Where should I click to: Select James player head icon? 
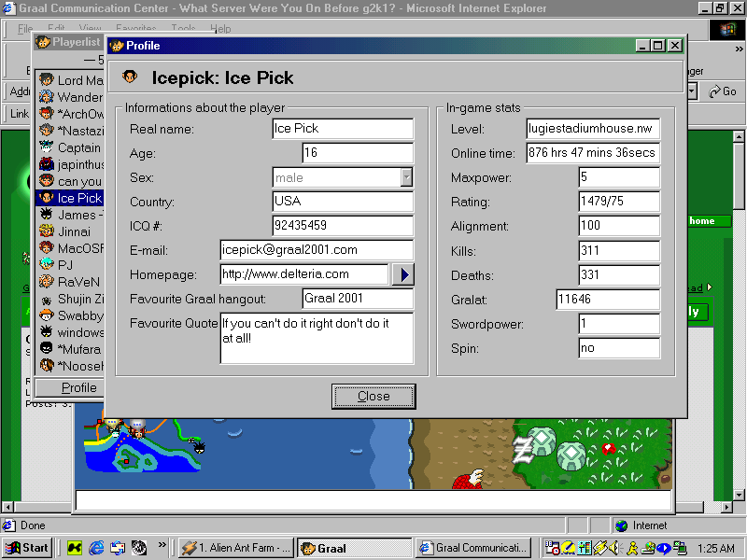click(x=46, y=215)
